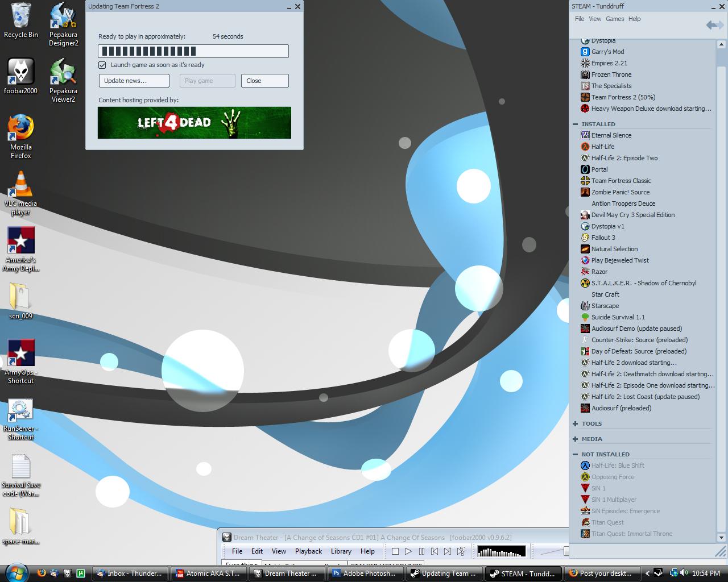Skip to next track in foobar2000

tap(448, 551)
